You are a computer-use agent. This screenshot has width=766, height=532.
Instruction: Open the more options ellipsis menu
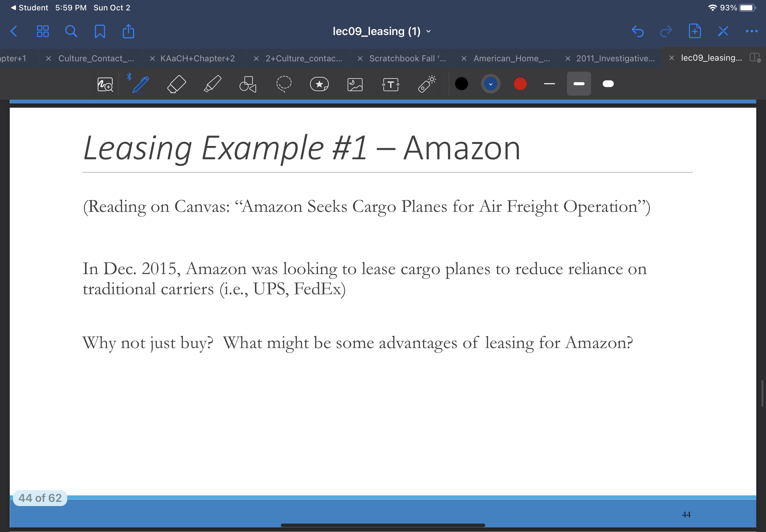751,31
